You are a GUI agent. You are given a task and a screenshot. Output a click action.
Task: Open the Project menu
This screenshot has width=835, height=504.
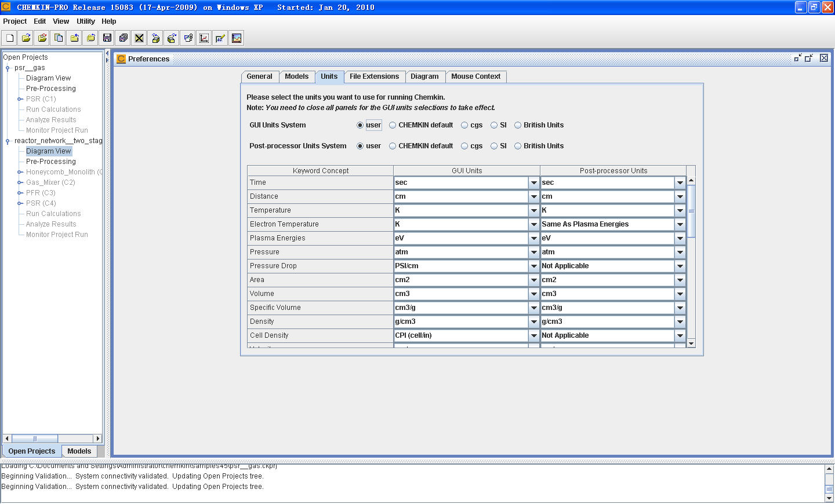(15, 21)
